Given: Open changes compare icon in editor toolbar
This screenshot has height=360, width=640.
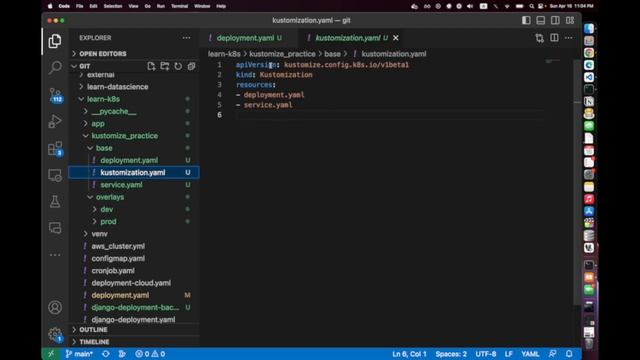Looking at the screenshot, I should point(540,38).
